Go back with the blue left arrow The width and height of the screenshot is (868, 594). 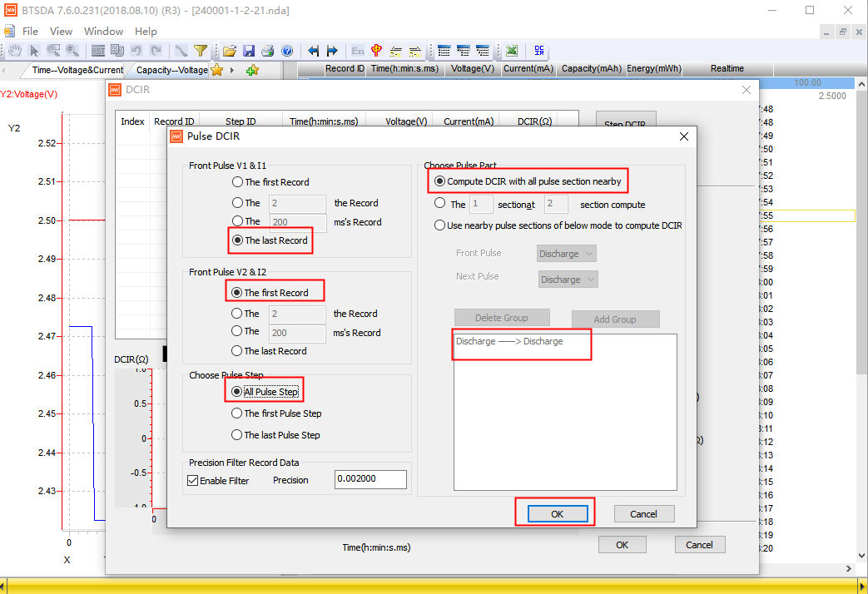click(313, 51)
